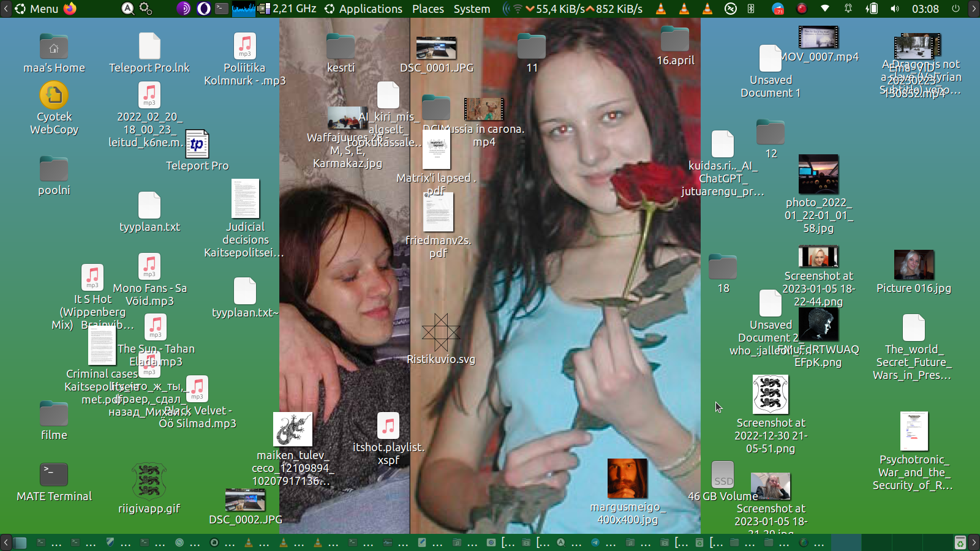Screen dimensions: 980x551
Task: Open the System menu
Action: tap(472, 9)
